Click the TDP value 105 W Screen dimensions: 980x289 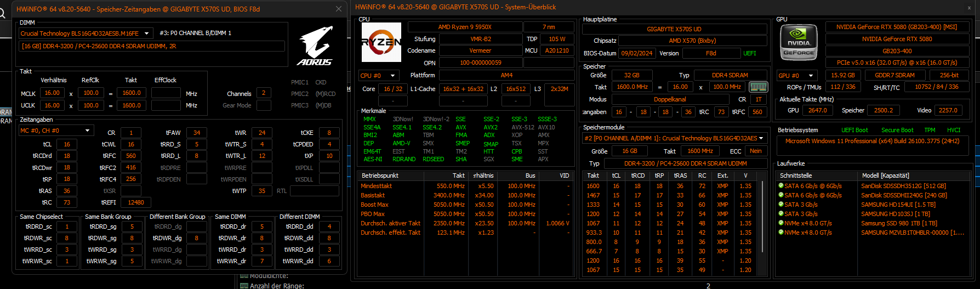557,39
